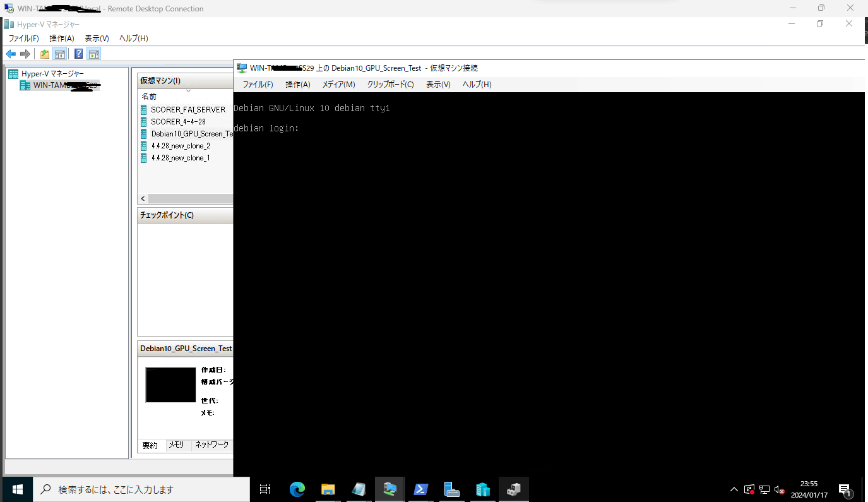Click the network tray icon
The height and width of the screenshot is (502, 868).
tap(764, 489)
